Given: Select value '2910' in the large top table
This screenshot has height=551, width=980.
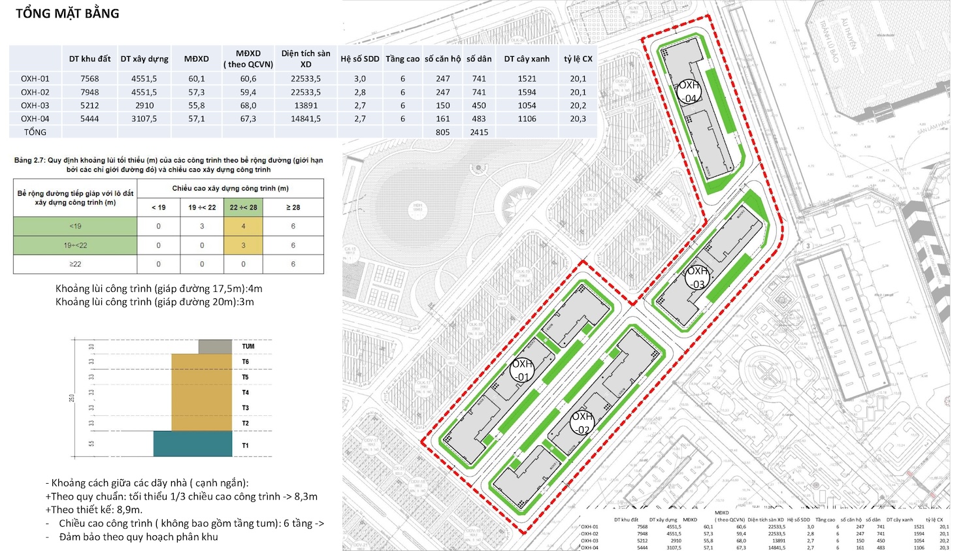Looking at the screenshot, I should coord(144,105).
